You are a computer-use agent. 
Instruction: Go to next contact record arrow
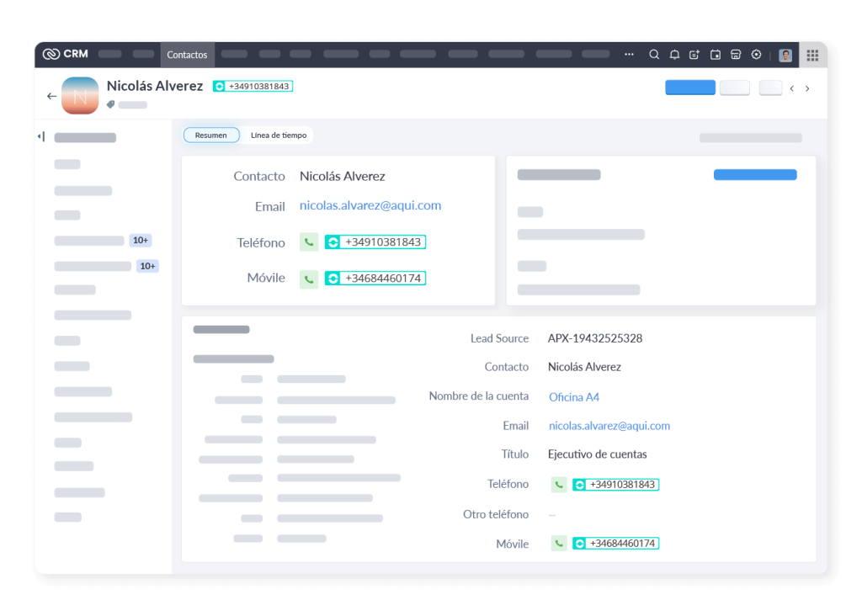[x=807, y=88]
